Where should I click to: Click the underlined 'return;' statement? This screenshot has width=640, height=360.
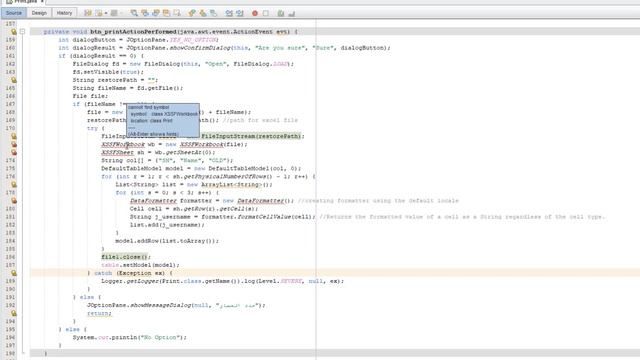pos(99,313)
